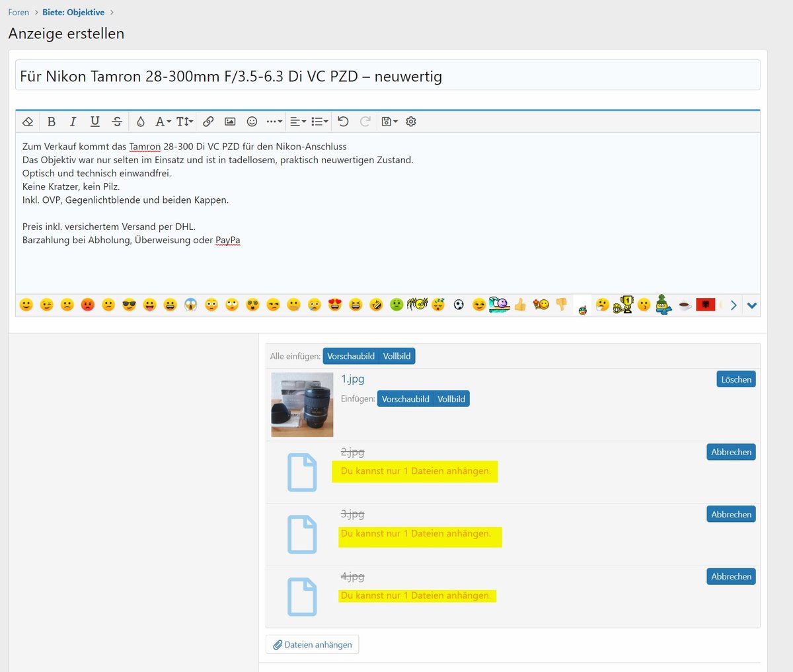The image size is (793, 672).
Task: Insert all attachments as Vorschaubild
Action: [351, 356]
